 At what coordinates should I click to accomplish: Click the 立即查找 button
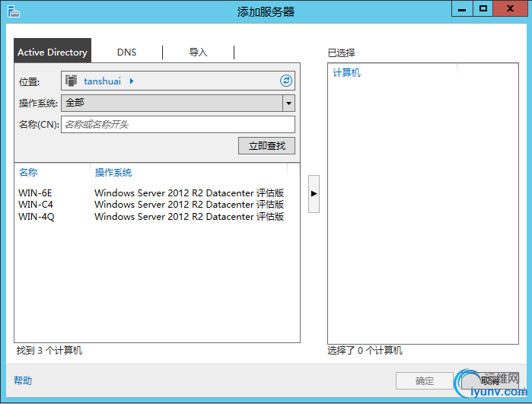tap(266, 146)
